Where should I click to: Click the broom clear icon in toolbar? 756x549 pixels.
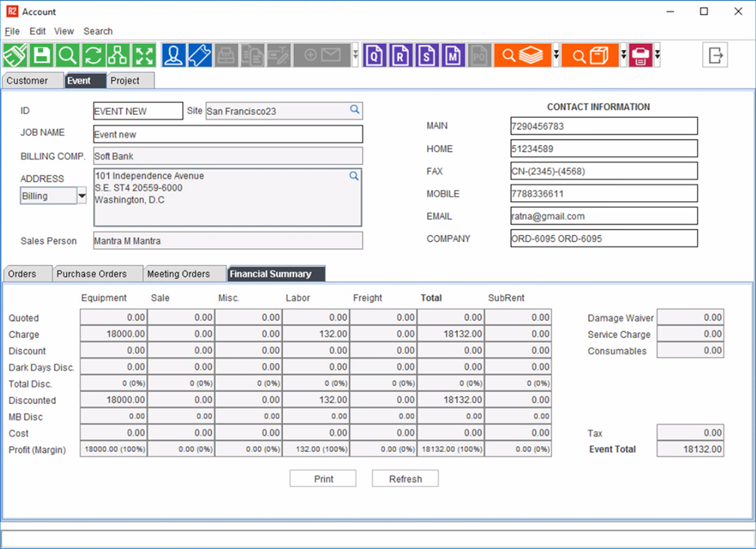click(16, 55)
